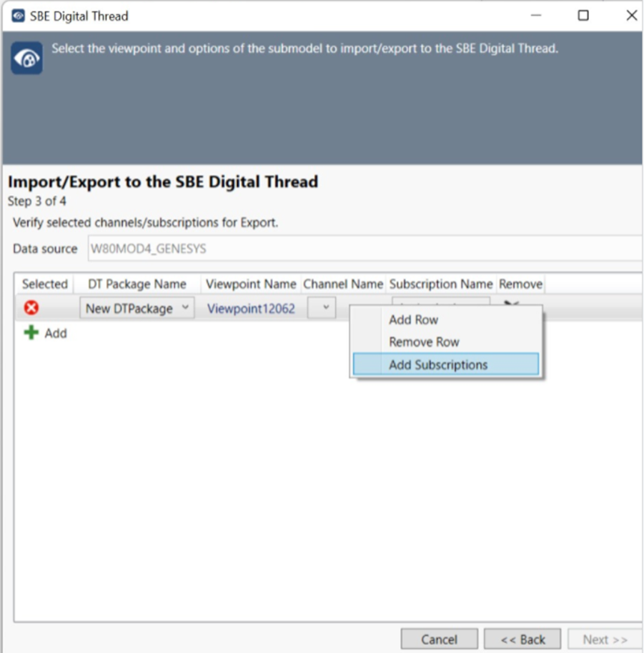Image resolution: width=644 pixels, height=653 pixels.
Task: Click Add Subscriptions menu entry
Action: [x=438, y=365]
